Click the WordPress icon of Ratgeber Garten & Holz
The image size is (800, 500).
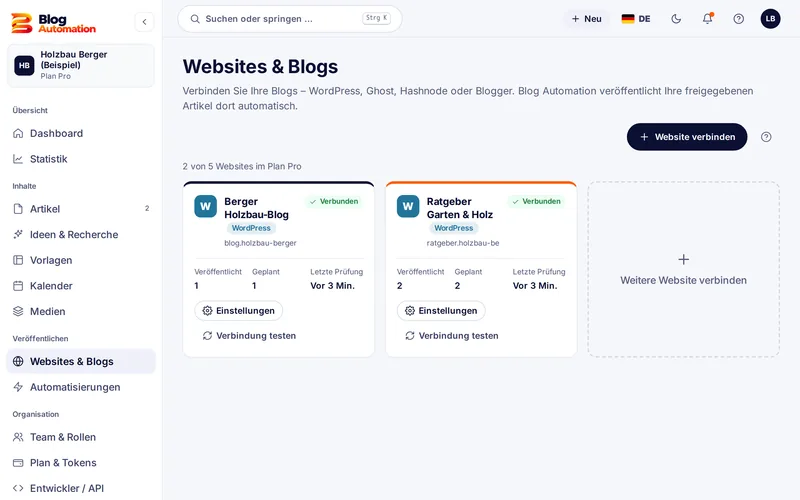click(408, 207)
